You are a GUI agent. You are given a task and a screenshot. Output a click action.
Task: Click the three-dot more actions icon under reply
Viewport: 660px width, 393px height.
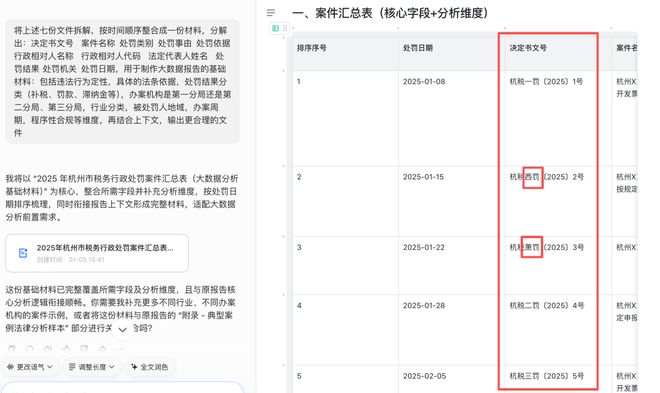(120, 349)
